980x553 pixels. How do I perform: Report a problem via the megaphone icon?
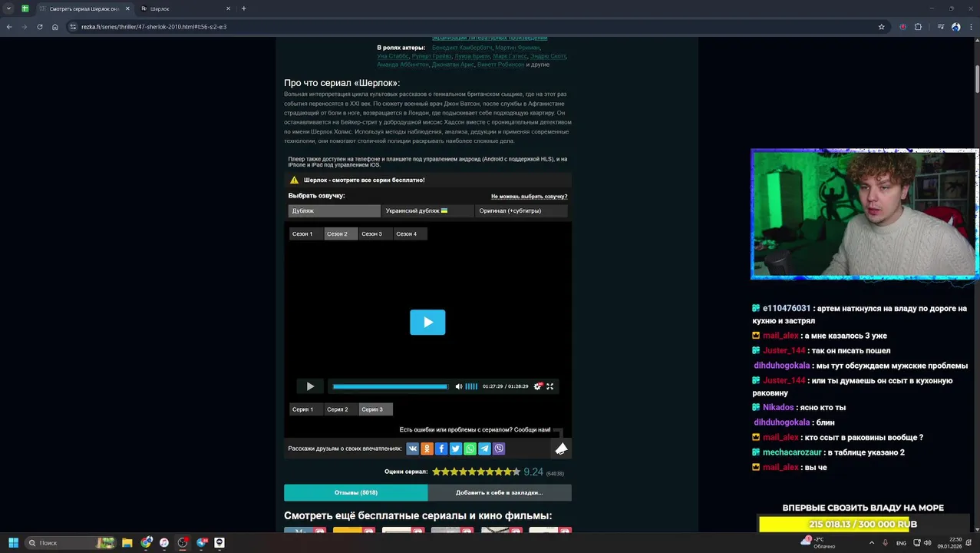[x=562, y=448]
